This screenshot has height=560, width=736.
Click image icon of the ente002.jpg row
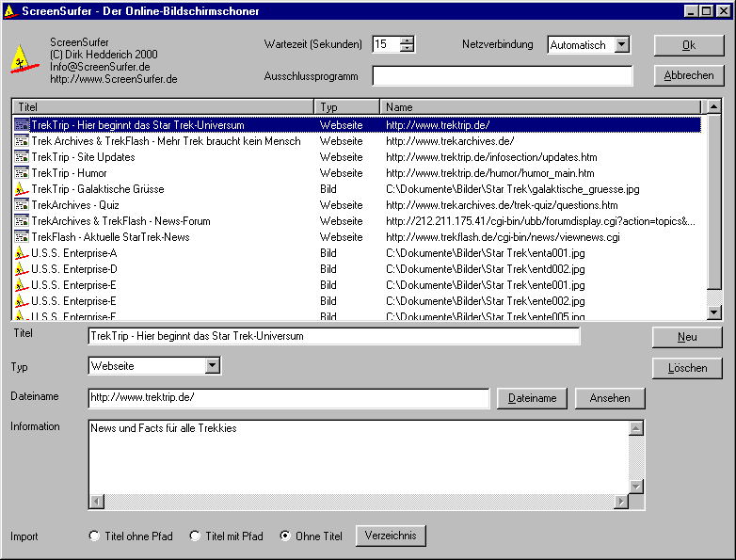pyautogui.click(x=22, y=301)
